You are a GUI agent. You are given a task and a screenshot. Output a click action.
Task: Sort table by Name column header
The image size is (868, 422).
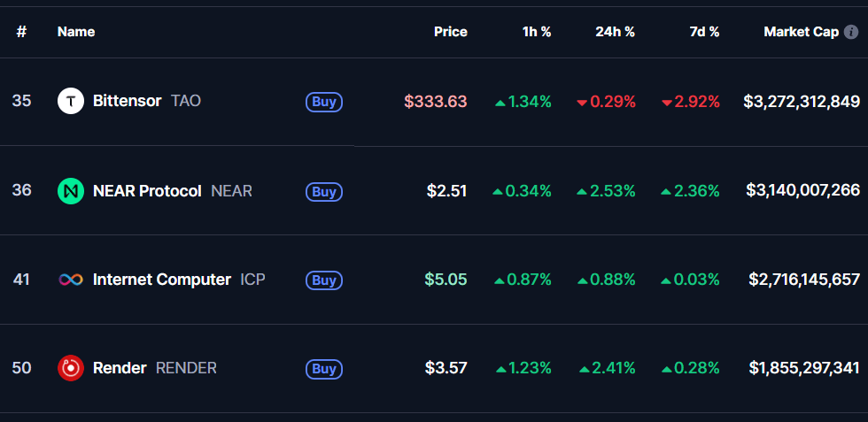click(x=76, y=32)
